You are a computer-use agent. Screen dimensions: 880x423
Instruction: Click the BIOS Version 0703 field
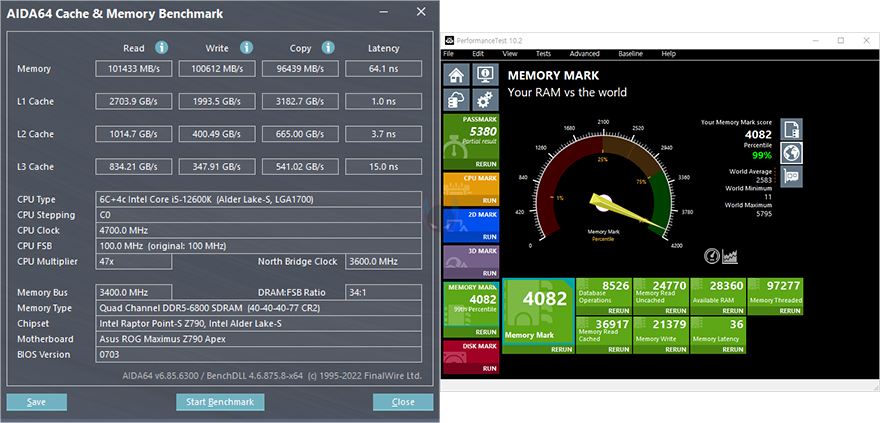[x=259, y=355]
